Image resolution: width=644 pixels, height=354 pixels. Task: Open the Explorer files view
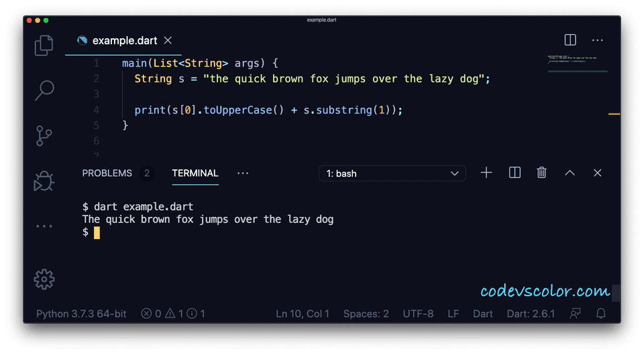pos(44,45)
